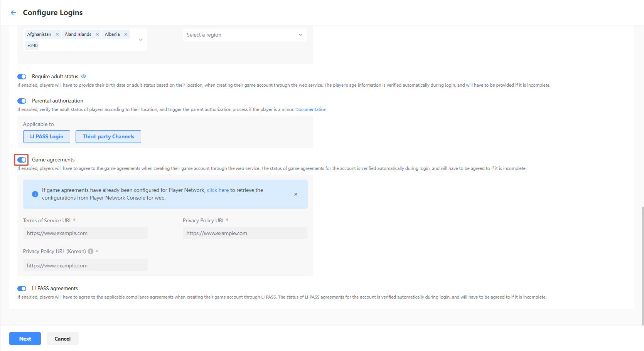Select the LI PASS Login option
This screenshot has height=351, width=644.
pos(47,136)
